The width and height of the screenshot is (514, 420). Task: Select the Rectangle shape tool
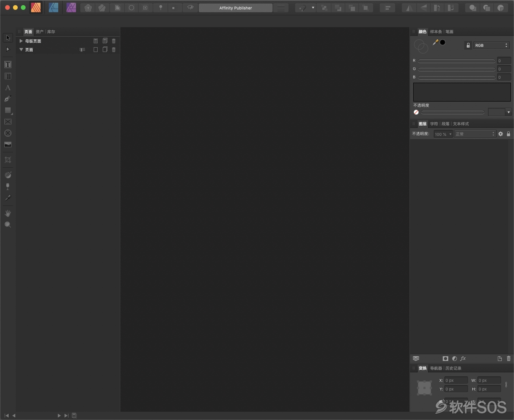tap(8, 110)
